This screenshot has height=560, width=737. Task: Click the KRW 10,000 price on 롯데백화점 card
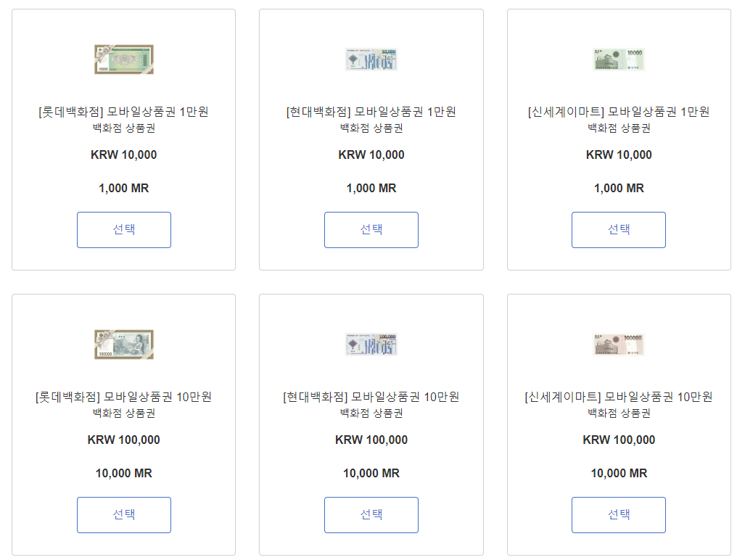tap(123, 155)
